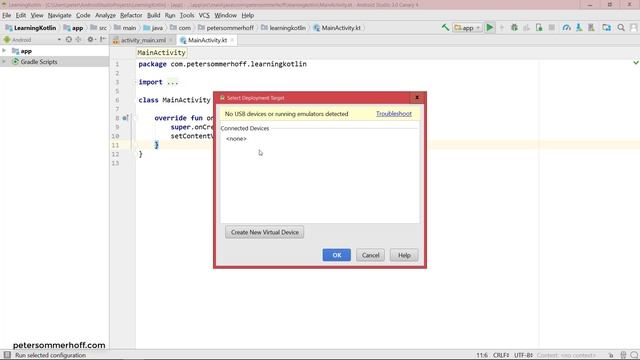This screenshot has height=360, width=640.
Task: Close the MainActivity.kt editor tab
Action: tap(232, 40)
